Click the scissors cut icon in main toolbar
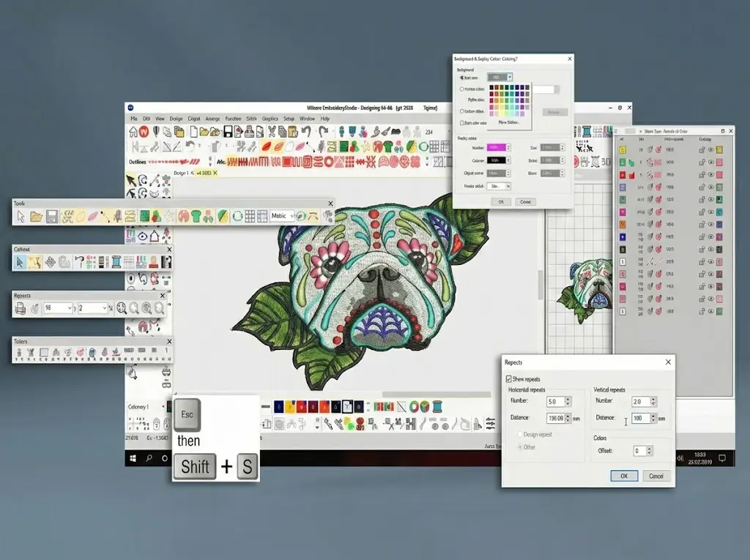Image resolution: width=750 pixels, height=560 pixels. 271,132
